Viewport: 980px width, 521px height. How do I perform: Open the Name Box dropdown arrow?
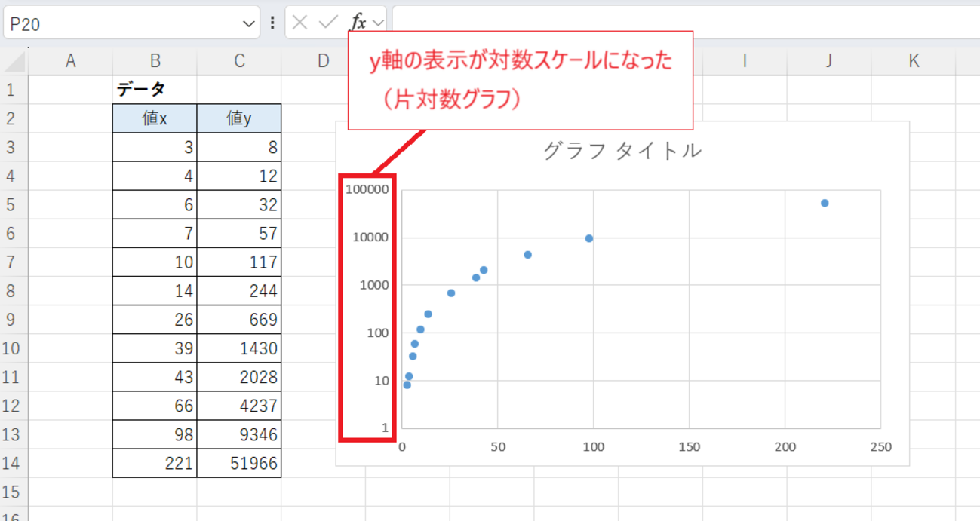click(250, 23)
